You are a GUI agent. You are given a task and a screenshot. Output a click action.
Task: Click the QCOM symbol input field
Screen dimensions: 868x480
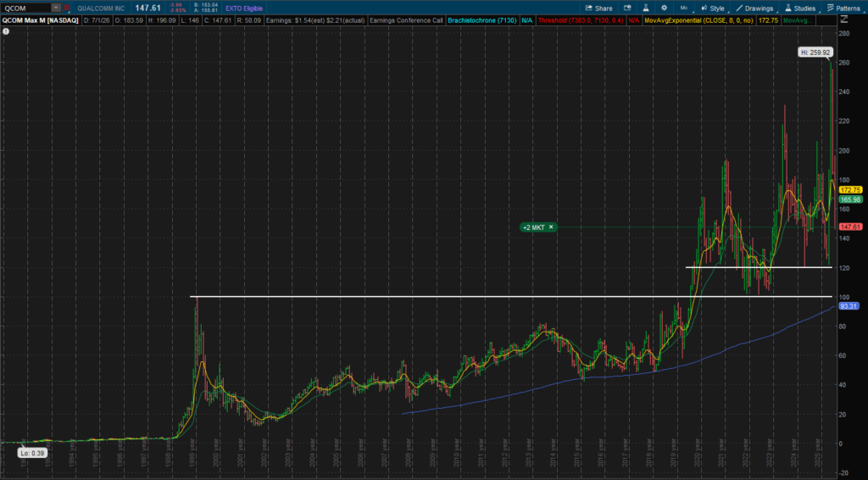26,8
